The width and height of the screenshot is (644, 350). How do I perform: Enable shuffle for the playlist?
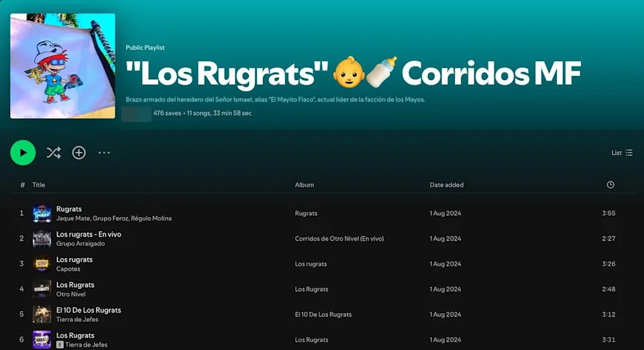(x=54, y=152)
